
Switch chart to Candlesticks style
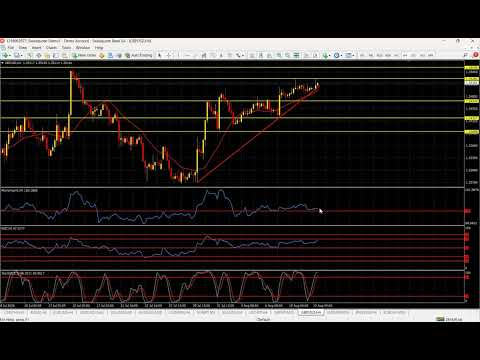coord(261,55)
